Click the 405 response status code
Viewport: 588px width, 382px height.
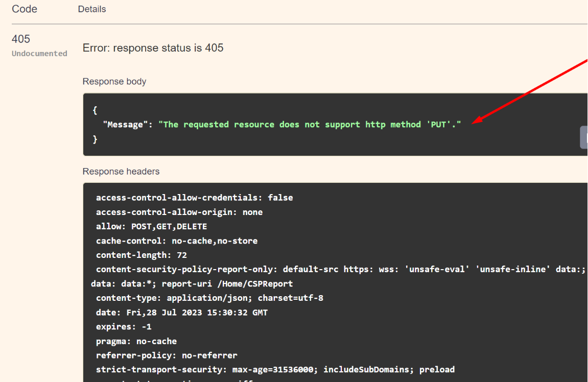pyautogui.click(x=21, y=39)
